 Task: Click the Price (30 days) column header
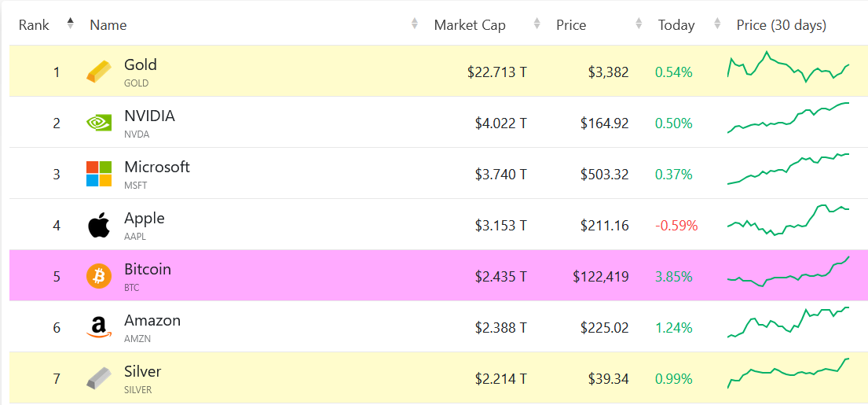click(x=781, y=25)
